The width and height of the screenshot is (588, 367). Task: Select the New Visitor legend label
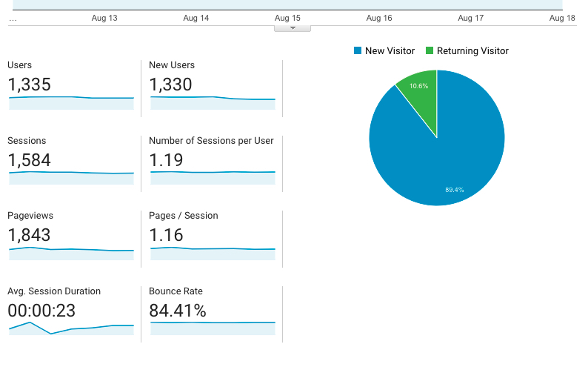pos(390,51)
